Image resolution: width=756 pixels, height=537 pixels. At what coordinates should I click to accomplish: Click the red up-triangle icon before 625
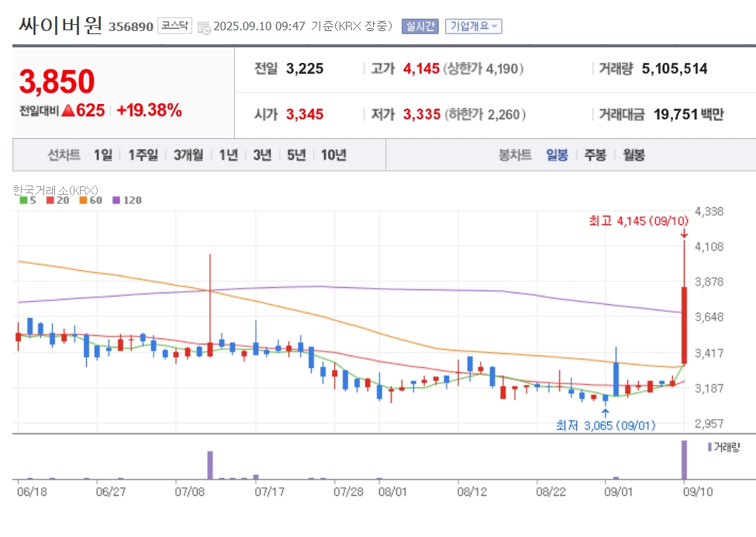coord(68,110)
